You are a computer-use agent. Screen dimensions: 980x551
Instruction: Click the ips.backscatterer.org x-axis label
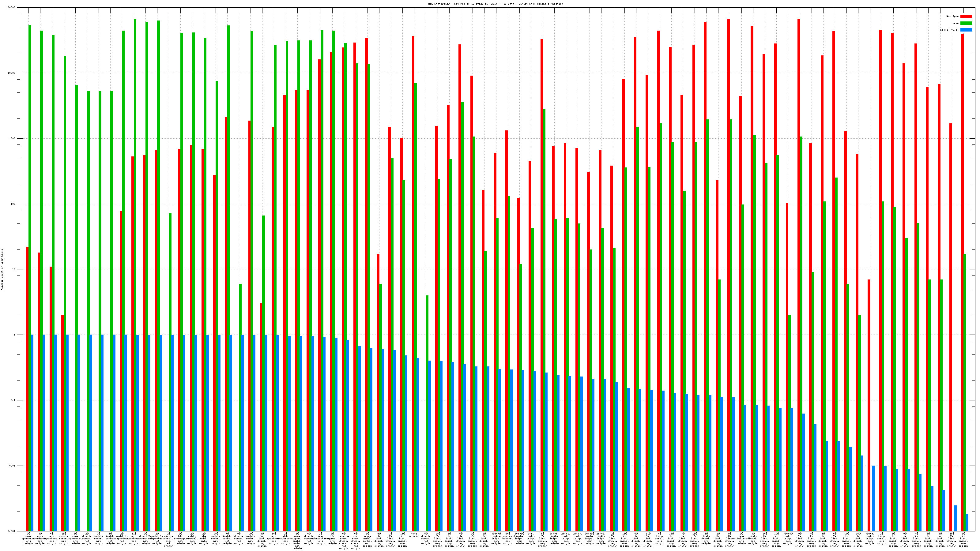tap(320, 539)
